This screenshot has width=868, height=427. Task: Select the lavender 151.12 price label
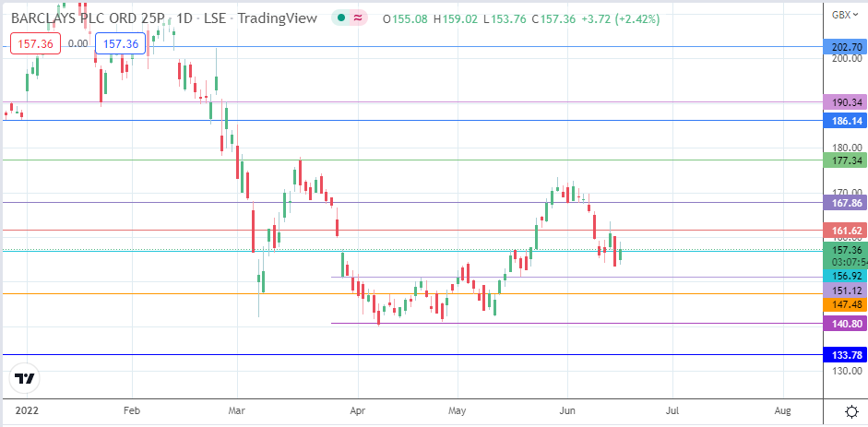[x=845, y=291]
